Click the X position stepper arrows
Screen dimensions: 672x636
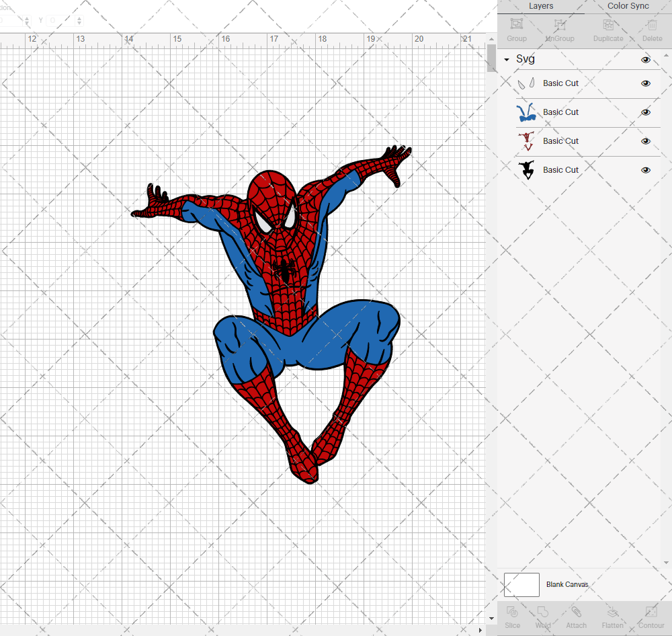pyautogui.click(x=27, y=20)
